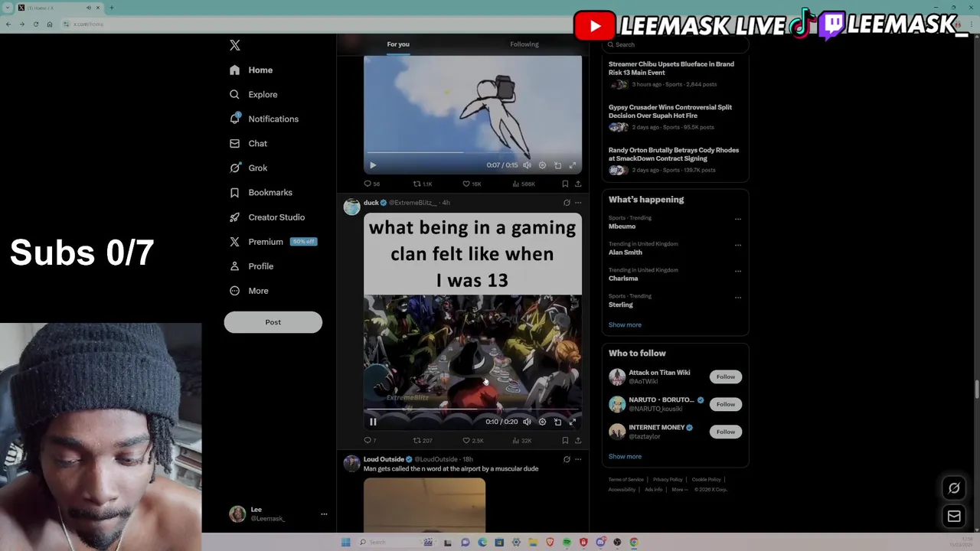
Task: Open Bookmarks in the sidebar
Action: click(261, 192)
